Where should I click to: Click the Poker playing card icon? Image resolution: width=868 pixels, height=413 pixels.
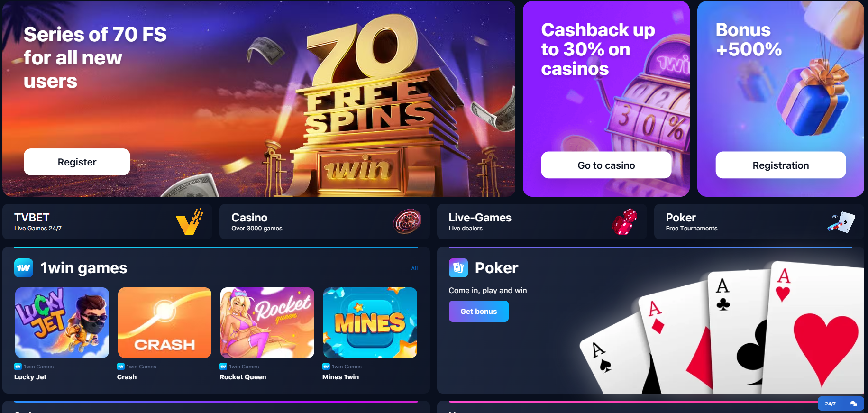pyautogui.click(x=841, y=221)
